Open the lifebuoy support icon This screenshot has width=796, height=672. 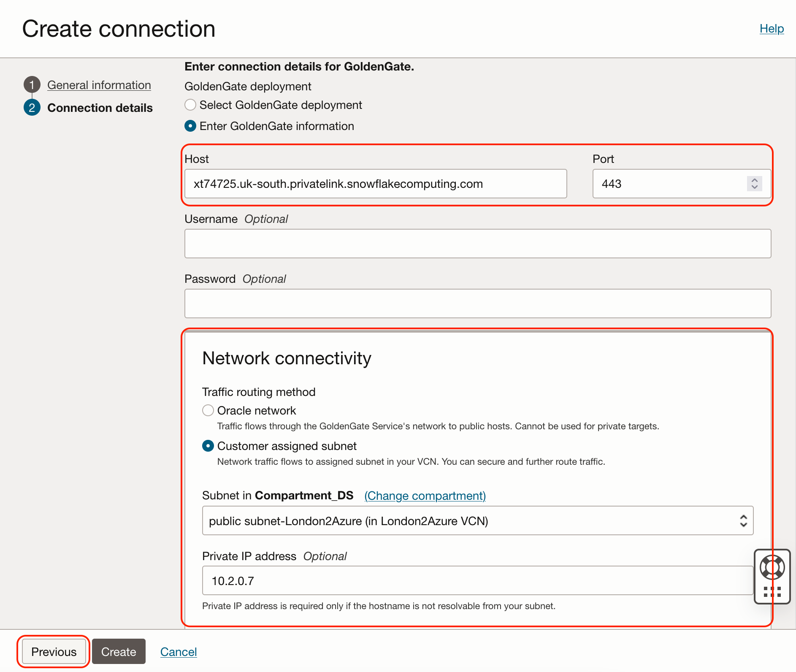point(772,567)
